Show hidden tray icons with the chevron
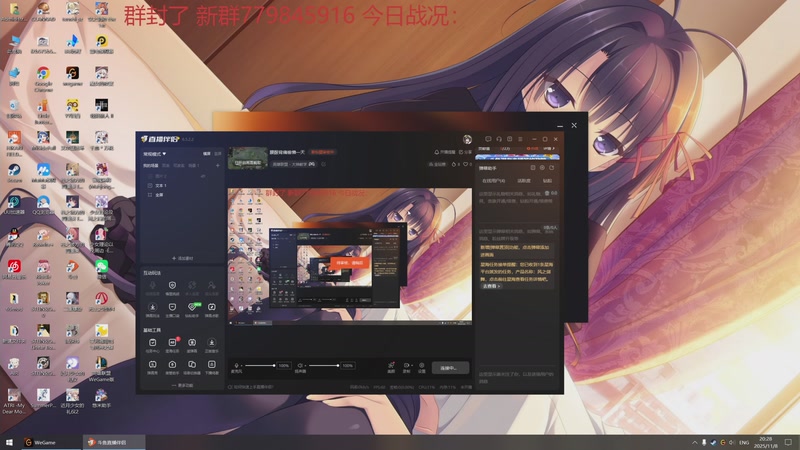800x450 pixels. 694,442
